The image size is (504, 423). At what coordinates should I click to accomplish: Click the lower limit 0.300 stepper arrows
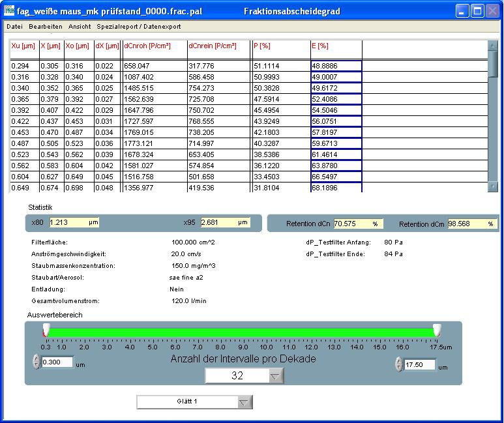point(36,362)
